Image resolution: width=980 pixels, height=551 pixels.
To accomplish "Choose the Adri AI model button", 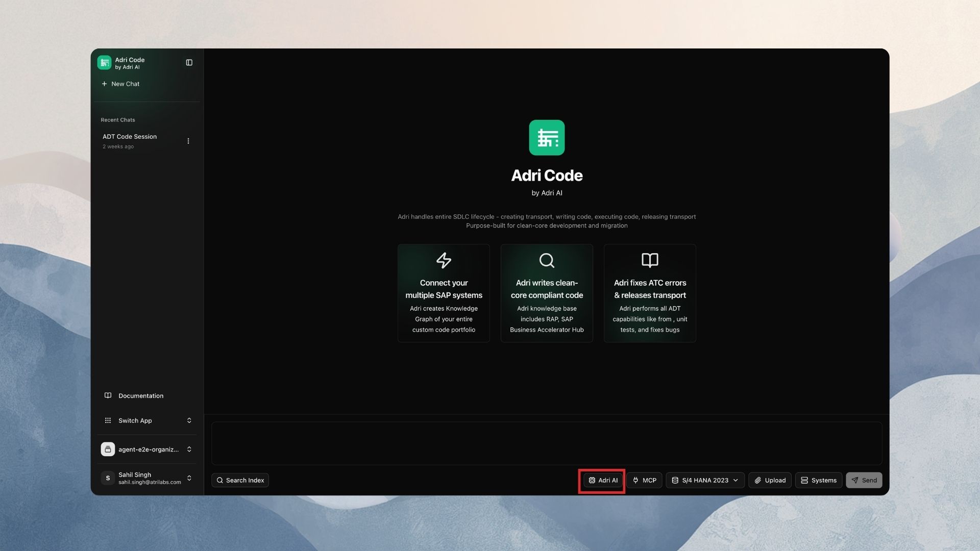I will click(x=603, y=480).
